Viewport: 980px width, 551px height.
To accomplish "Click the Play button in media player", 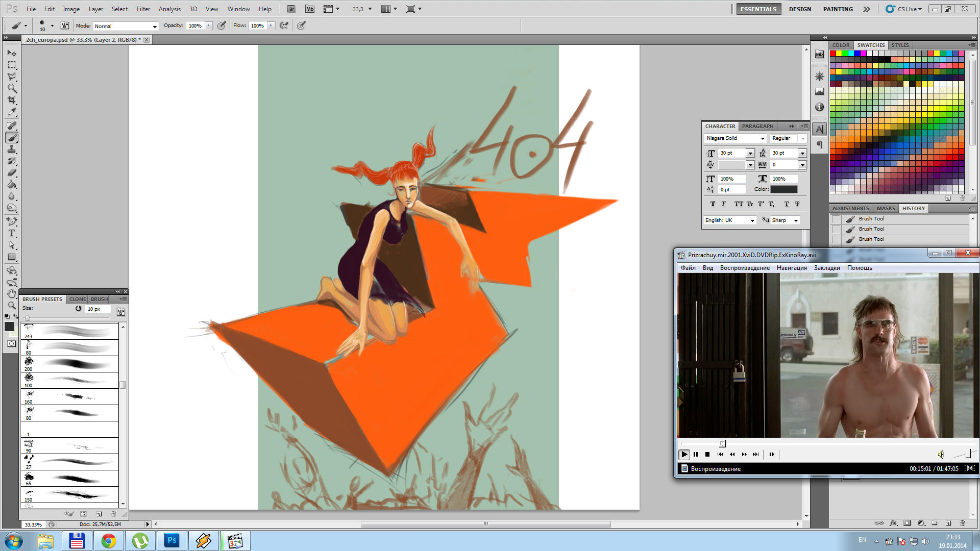I will pyautogui.click(x=684, y=454).
